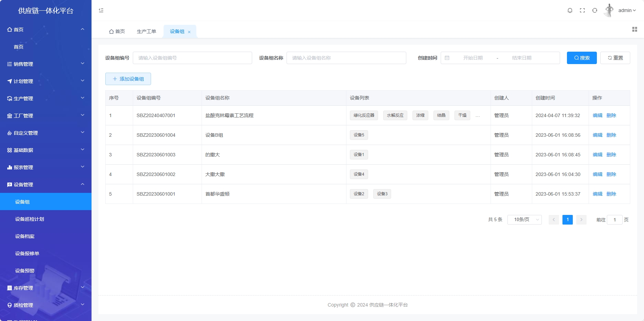Pick the 结束日期 end date field

[522, 58]
